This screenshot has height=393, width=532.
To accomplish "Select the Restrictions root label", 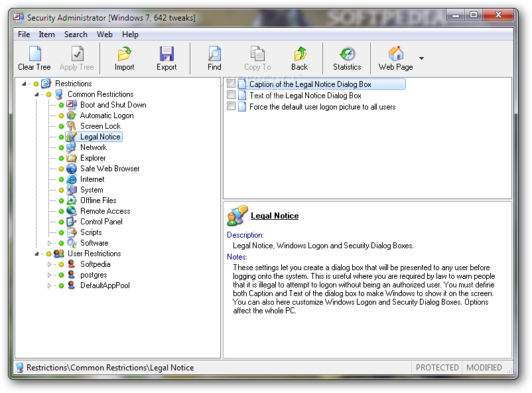I will click(73, 84).
